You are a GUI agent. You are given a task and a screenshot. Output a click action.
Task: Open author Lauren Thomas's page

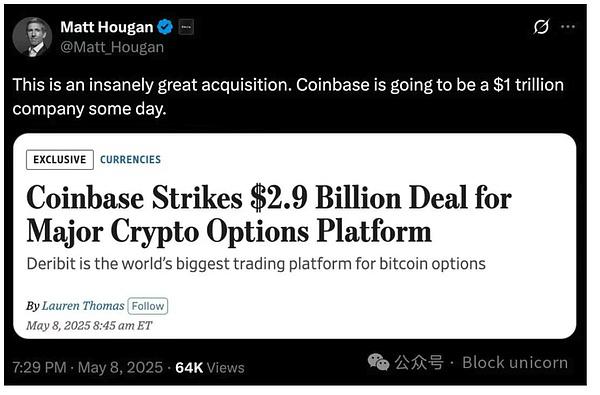pyautogui.click(x=83, y=306)
